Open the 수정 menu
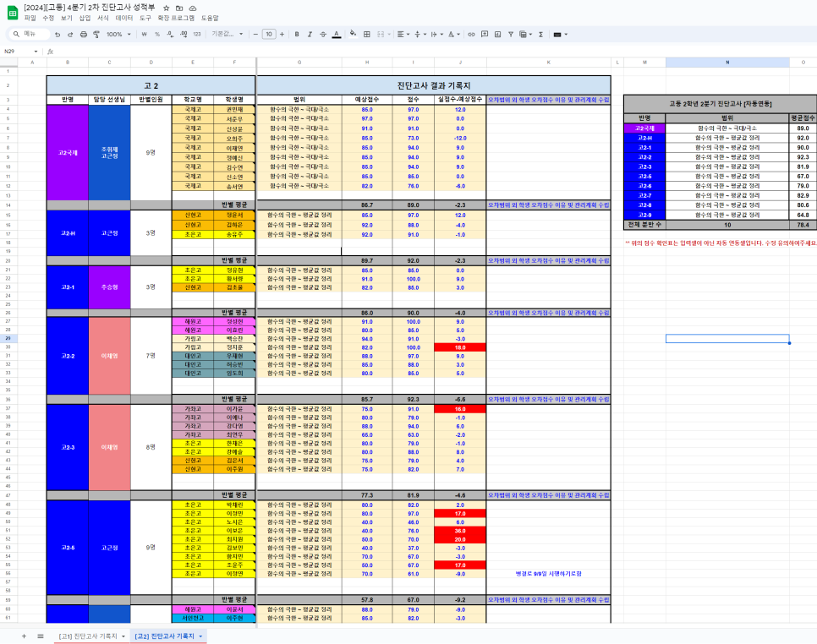The width and height of the screenshot is (817, 644). pyautogui.click(x=48, y=19)
